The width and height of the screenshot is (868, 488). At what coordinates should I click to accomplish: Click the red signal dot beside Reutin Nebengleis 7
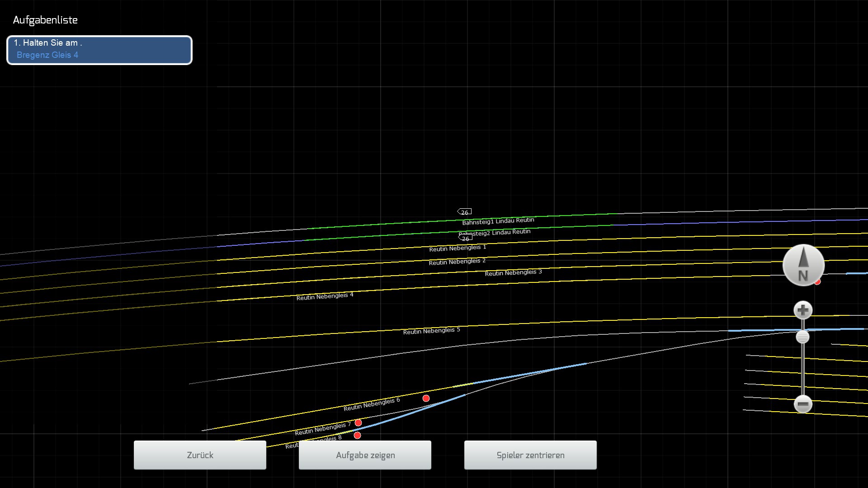[358, 422]
